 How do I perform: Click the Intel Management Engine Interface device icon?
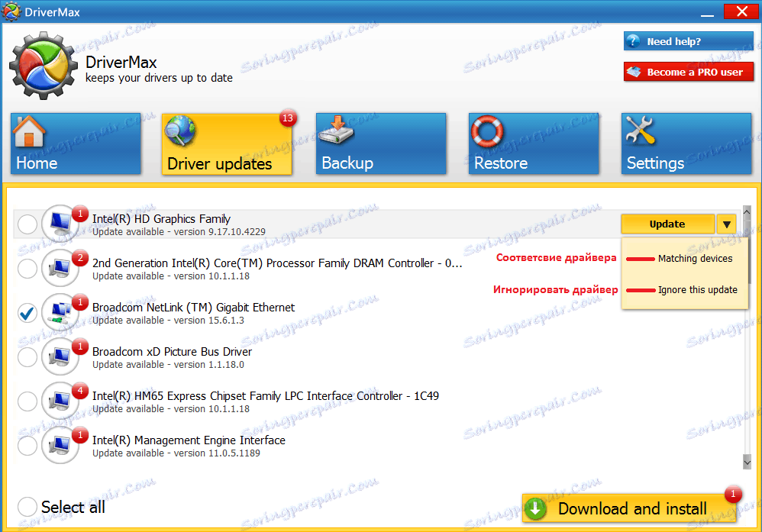point(60,444)
